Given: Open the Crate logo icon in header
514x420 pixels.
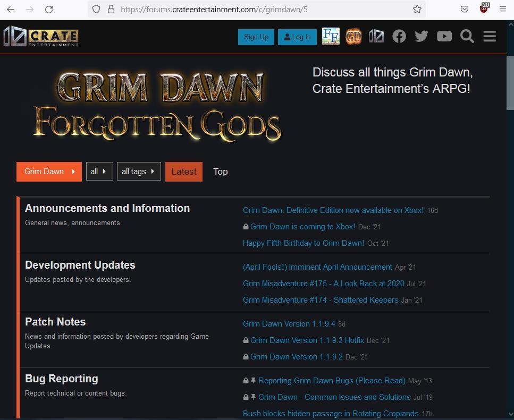Looking at the screenshot, I should pyautogui.click(x=376, y=36).
